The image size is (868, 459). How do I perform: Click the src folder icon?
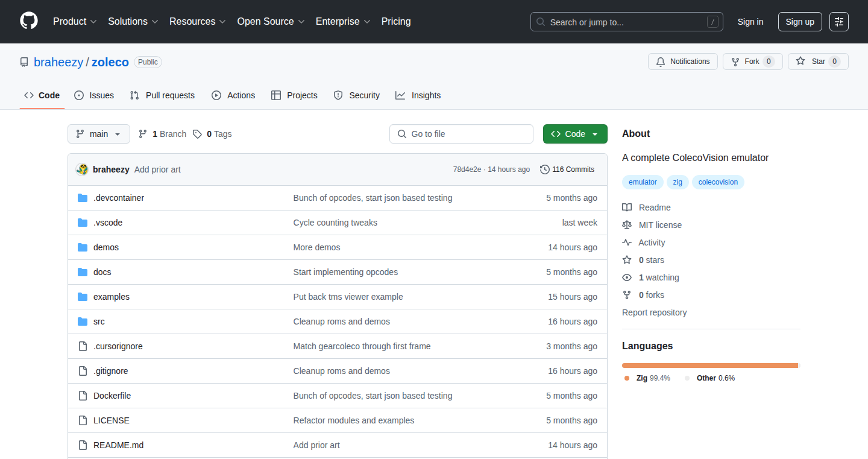pyautogui.click(x=83, y=321)
